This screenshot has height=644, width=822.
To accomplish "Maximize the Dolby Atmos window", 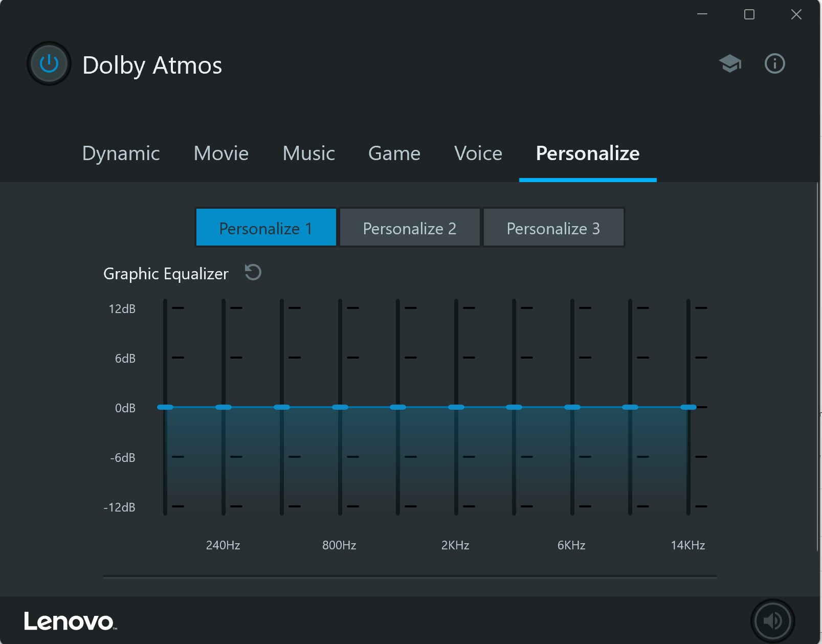I will [x=749, y=14].
